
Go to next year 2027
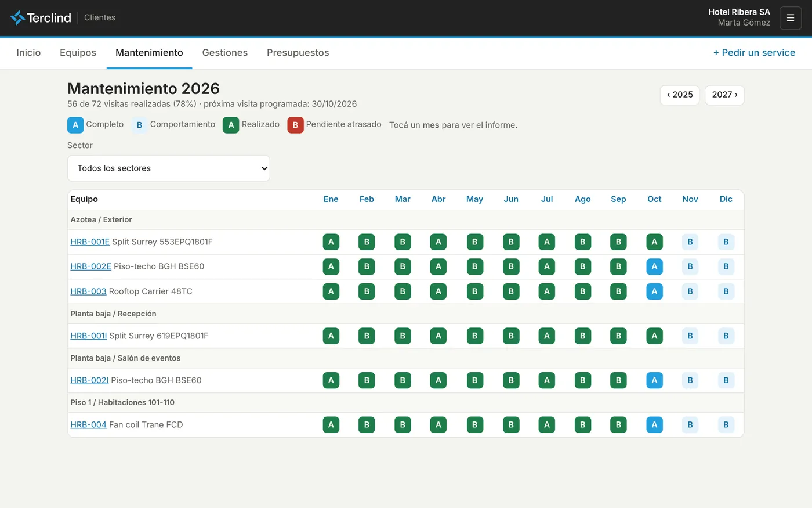click(x=724, y=95)
